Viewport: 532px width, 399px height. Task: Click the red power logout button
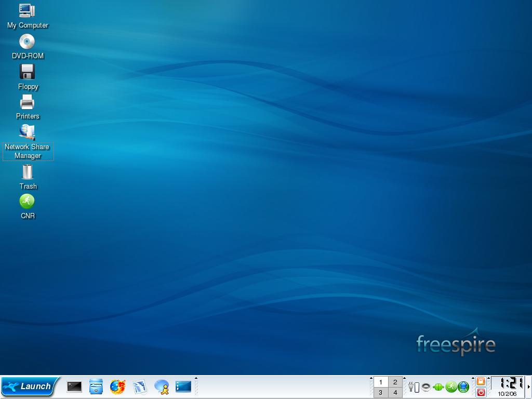coord(481,393)
